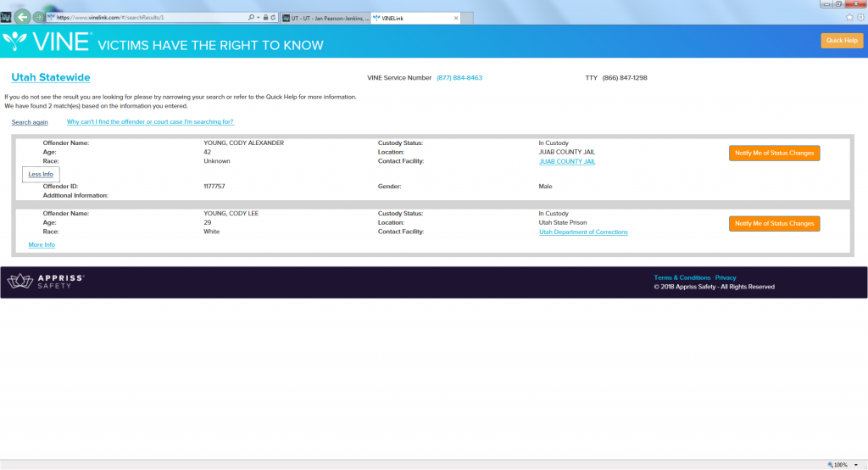Image resolution: width=868 pixels, height=470 pixels.
Task: Click the VINE logo in header
Action: point(45,42)
